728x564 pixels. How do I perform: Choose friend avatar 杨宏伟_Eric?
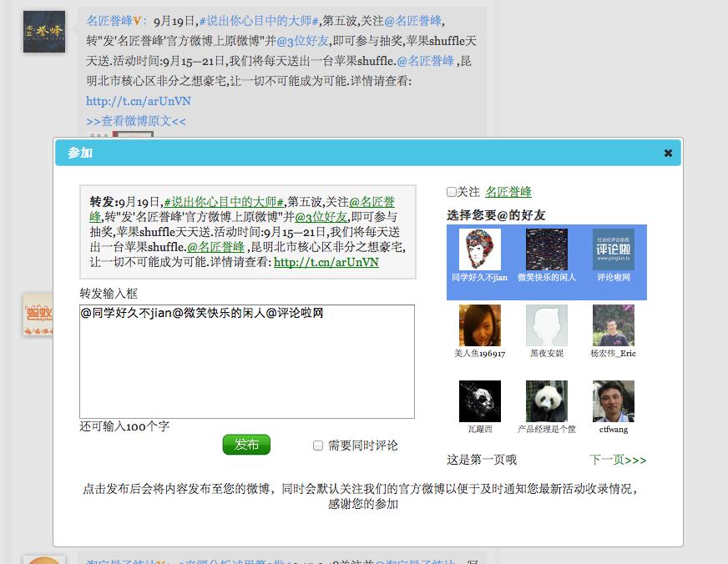pos(614,325)
